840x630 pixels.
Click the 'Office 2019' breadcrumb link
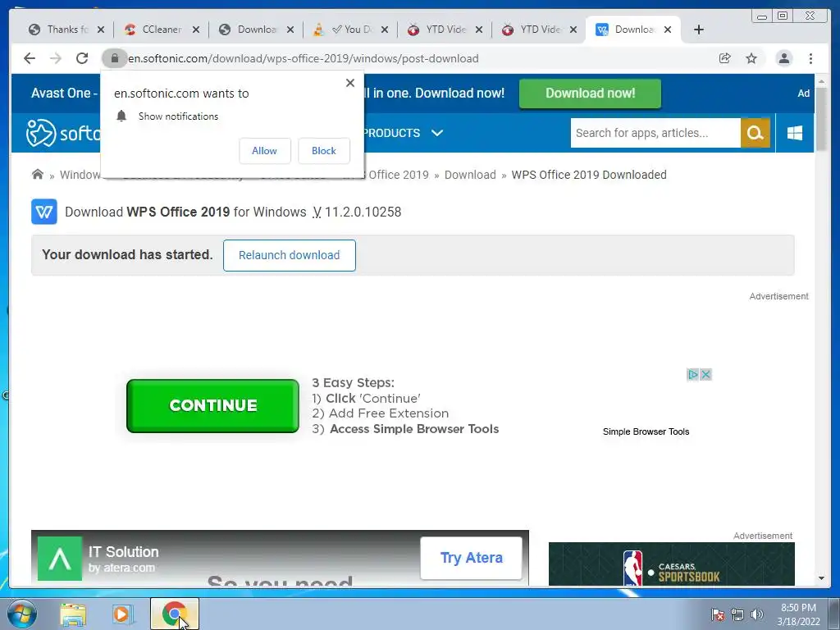(x=399, y=175)
